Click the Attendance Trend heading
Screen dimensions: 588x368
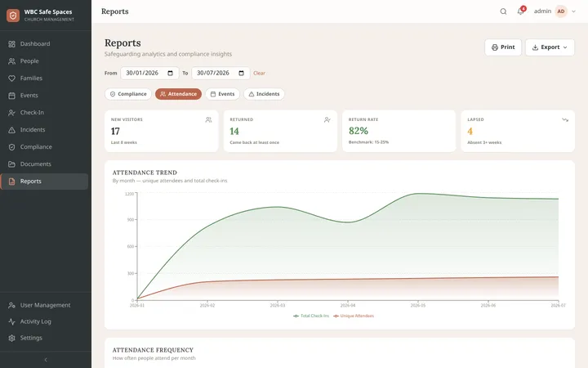click(145, 173)
